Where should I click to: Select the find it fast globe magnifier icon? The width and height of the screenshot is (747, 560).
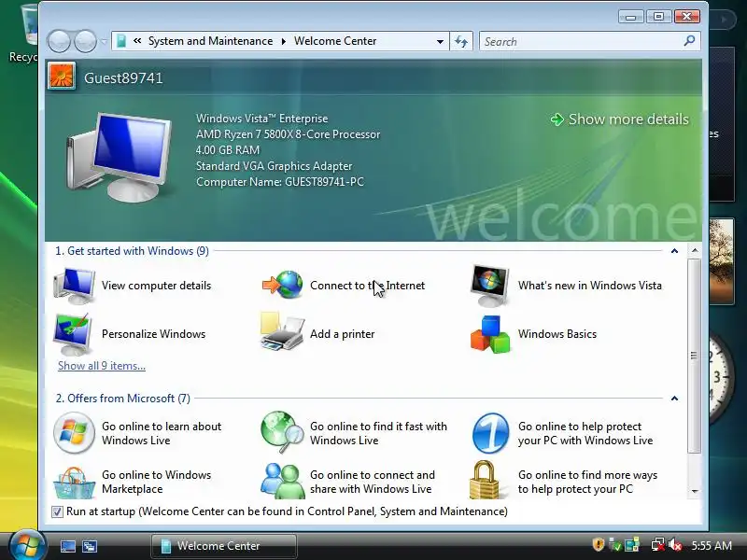(x=282, y=432)
